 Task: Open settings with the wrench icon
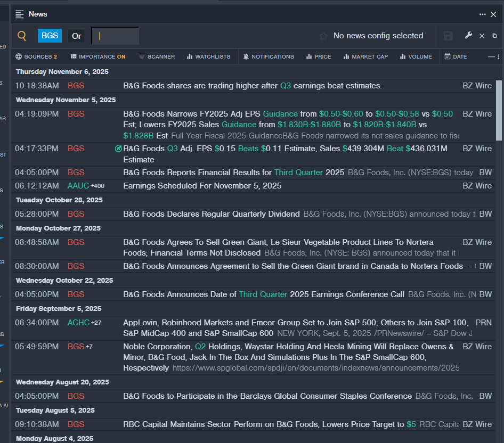tap(468, 36)
